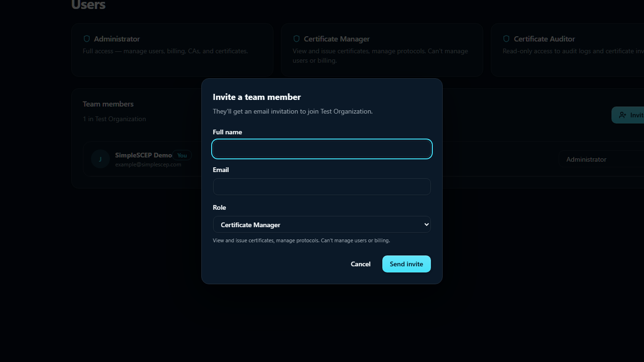This screenshot has width=644, height=362.
Task: Click the Team members heading
Action: tap(108, 104)
